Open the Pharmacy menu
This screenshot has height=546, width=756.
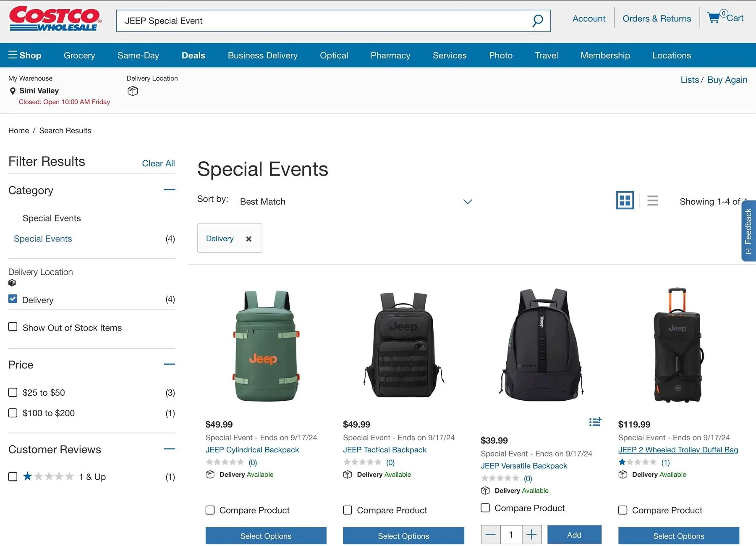point(390,55)
